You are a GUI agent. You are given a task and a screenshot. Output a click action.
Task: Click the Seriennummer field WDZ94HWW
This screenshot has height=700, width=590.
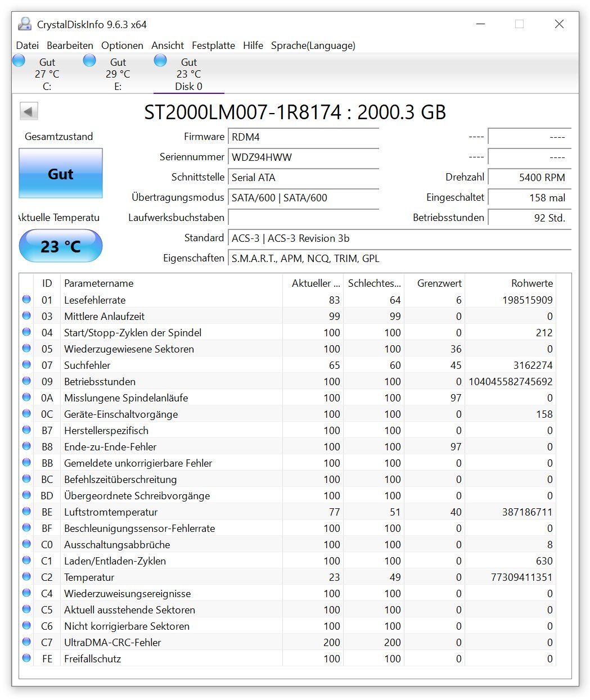tap(304, 157)
